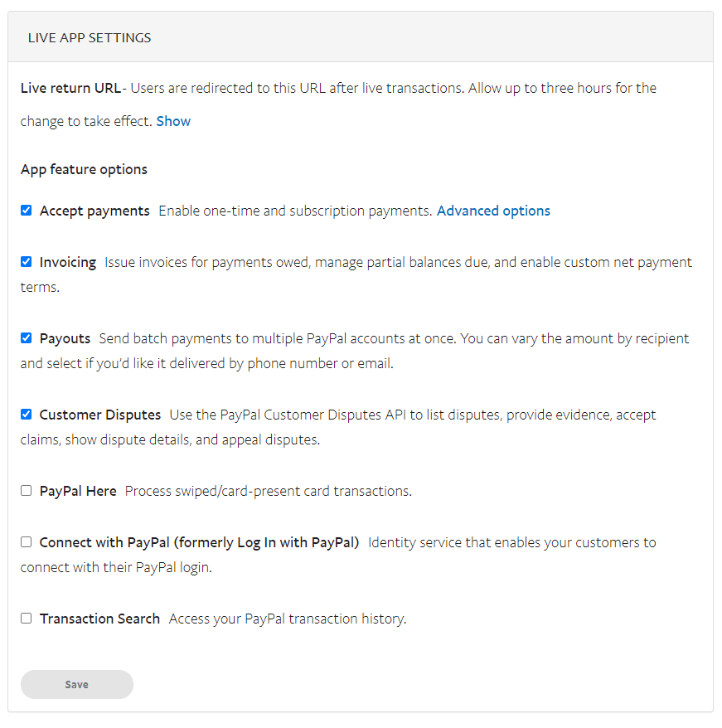Uncheck the Payouts option
722x728 pixels.
coord(26,338)
